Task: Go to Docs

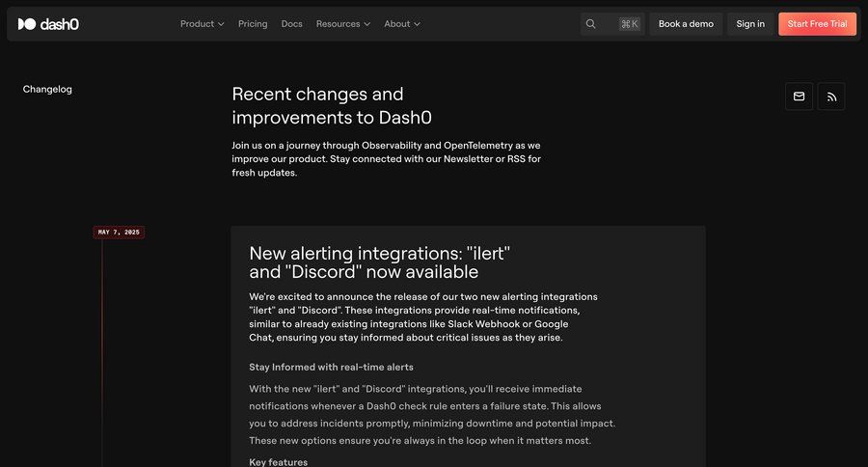Action: [291, 24]
